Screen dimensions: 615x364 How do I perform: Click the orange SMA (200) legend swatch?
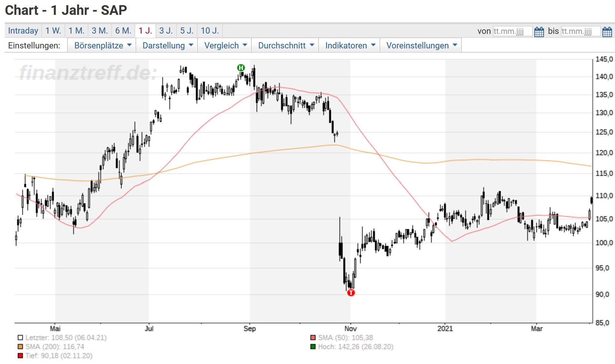[x=20, y=347]
